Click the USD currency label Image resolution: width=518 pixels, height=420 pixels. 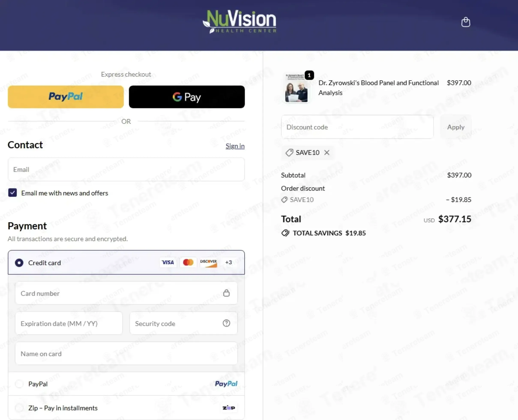click(x=429, y=220)
